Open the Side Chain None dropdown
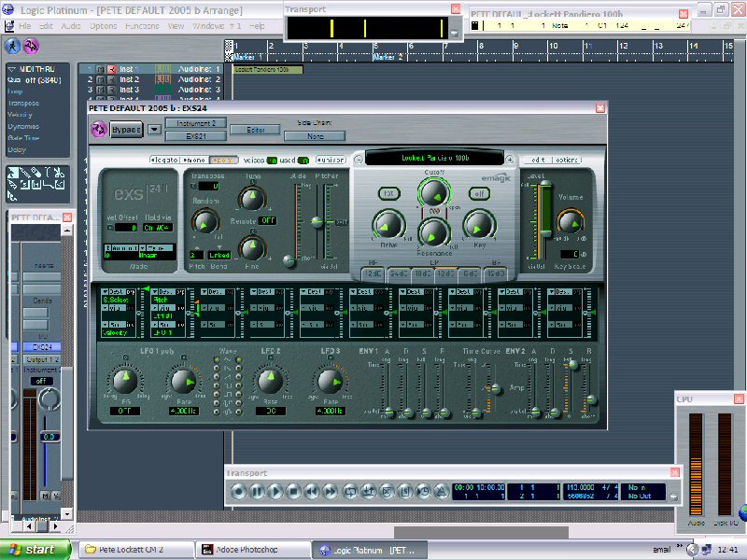747x560 pixels. [320, 135]
